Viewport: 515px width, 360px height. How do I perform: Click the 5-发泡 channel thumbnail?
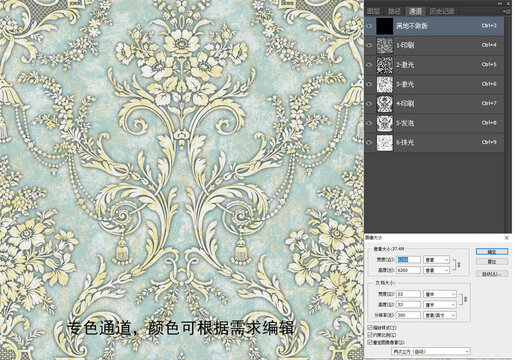[x=385, y=123]
